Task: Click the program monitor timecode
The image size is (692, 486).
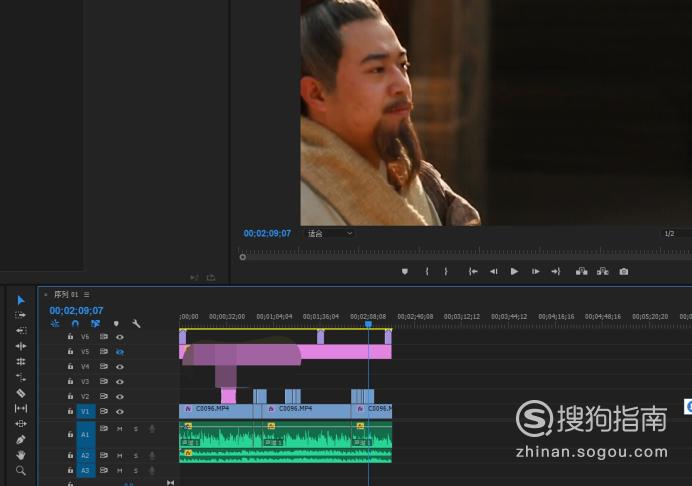Action: tap(267, 234)
